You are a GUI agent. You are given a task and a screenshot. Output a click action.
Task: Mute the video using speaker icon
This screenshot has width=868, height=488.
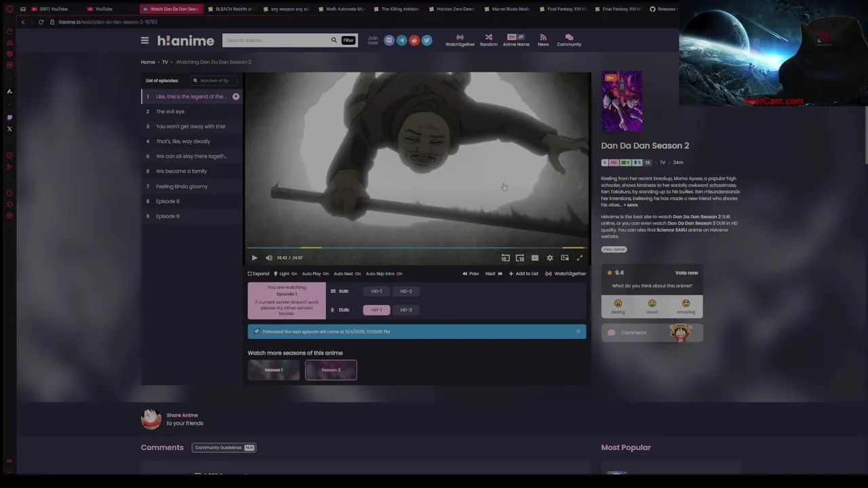click(x=269, y=258)
